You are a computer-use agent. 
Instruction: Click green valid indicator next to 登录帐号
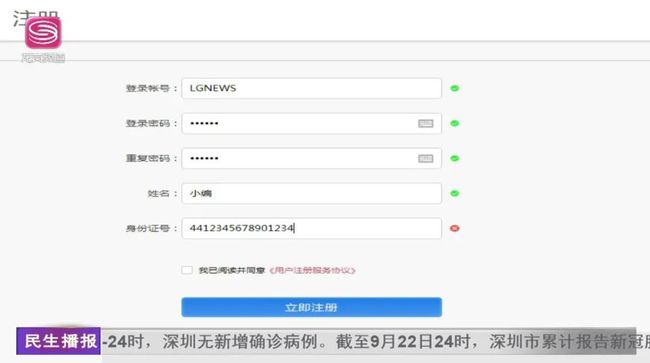coord(455,88)
